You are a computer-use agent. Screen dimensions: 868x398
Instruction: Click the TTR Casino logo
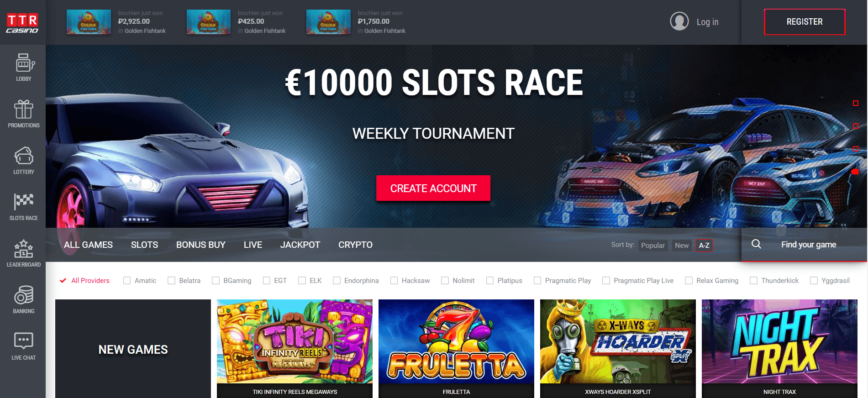(x=22, y=23)
